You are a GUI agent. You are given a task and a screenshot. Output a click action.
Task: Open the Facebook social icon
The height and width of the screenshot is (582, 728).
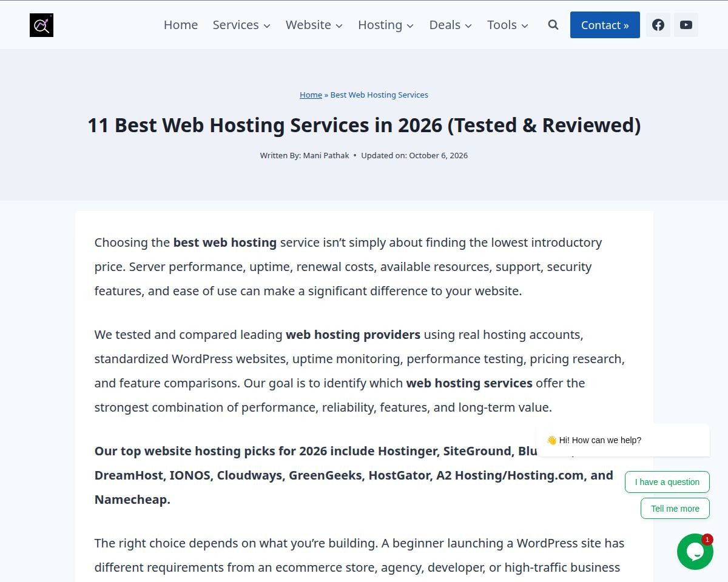(658, 25)
